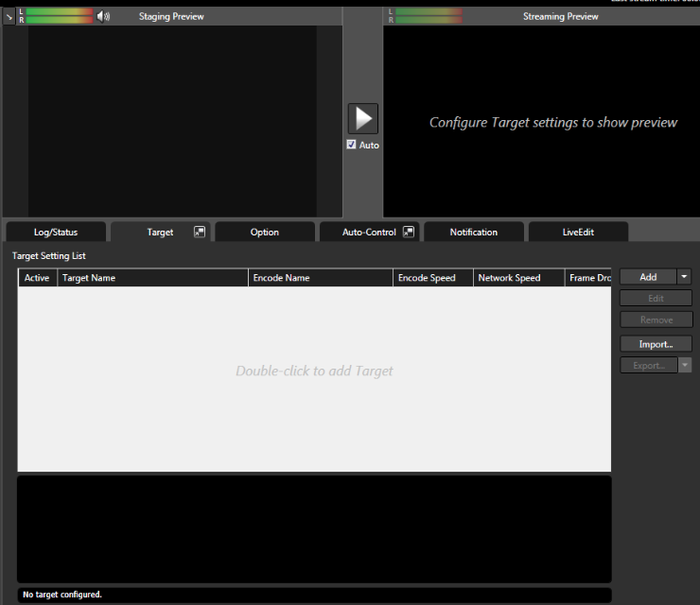Click the 'No target configured.' status text

(x=62, y=595)
